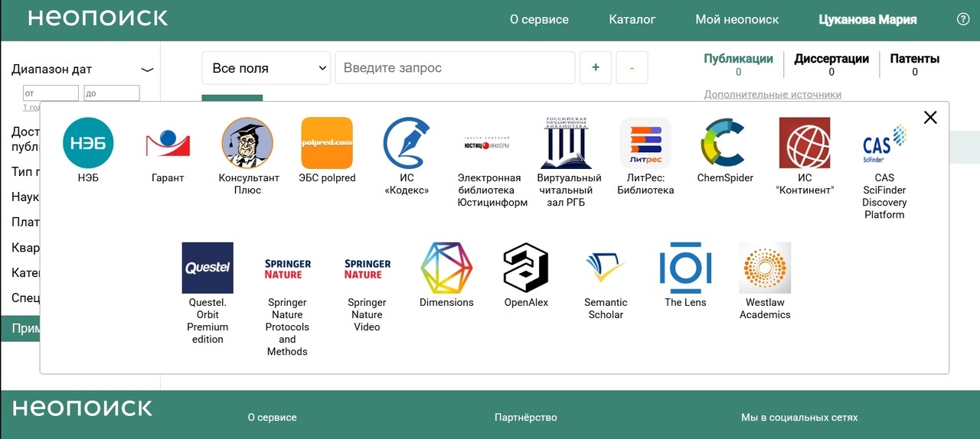The height and width of the screenshot is (439, 980).
Task: Click the ChemSpider text label
Action: coord(725,178)
